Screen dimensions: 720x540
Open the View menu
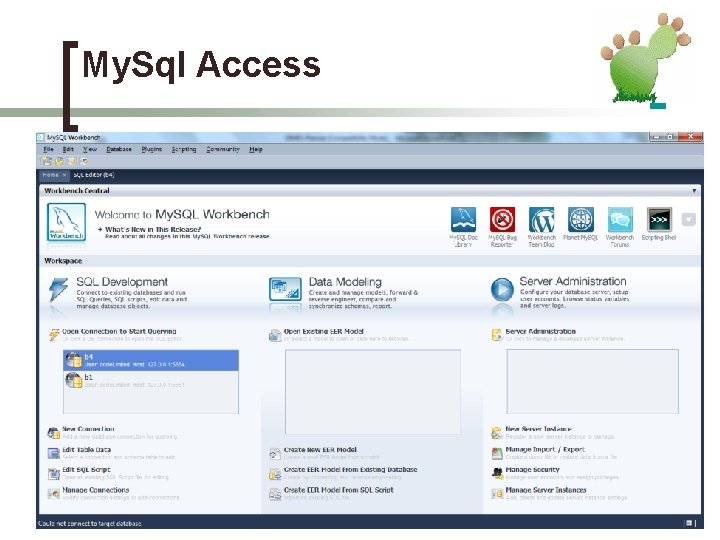[90, 149]
